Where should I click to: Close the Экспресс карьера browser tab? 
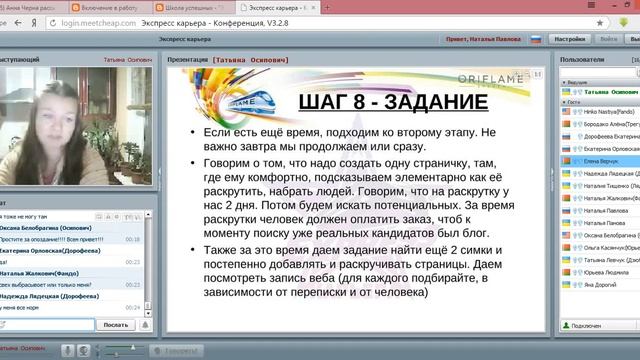[x=313, y=7]
